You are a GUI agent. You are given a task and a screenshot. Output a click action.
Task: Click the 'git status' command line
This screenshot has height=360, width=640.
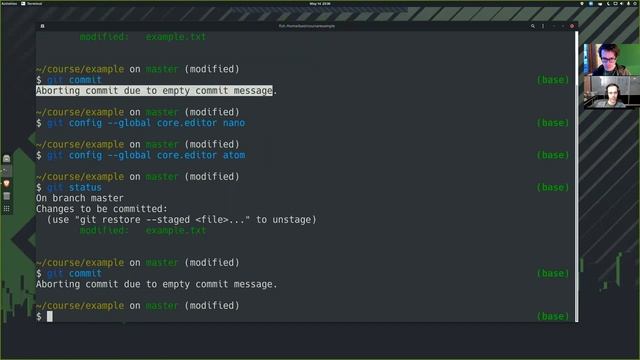[74, 187]
